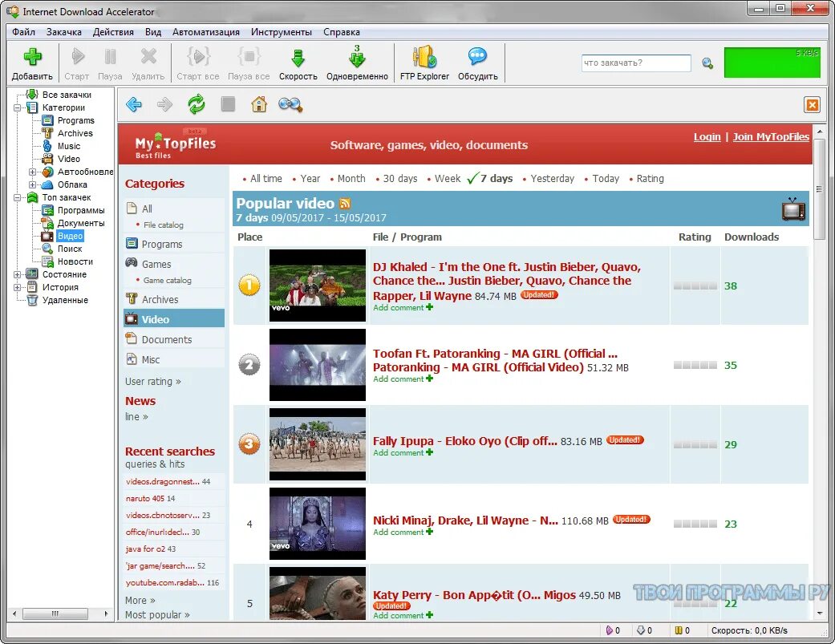Viewport: 835px width, 644px height.
Task: Open the DJ Khaled video thumbnail
Action: pos(318,286)
